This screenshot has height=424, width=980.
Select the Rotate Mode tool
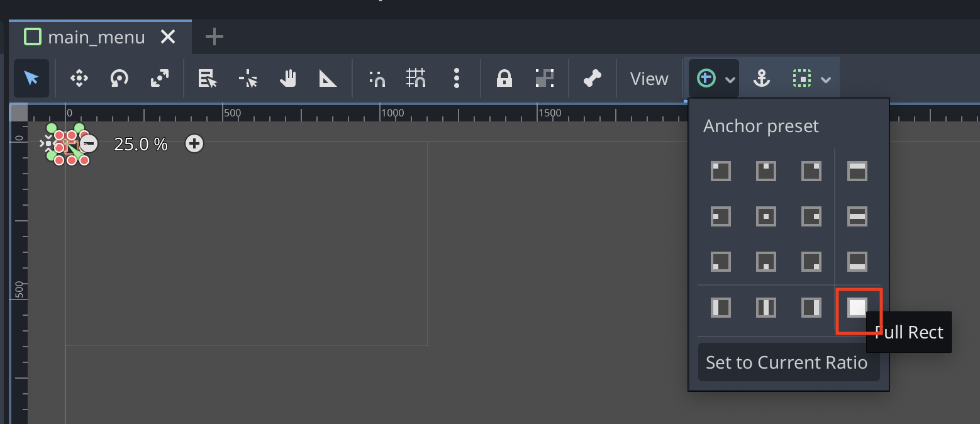click(119, 78)
